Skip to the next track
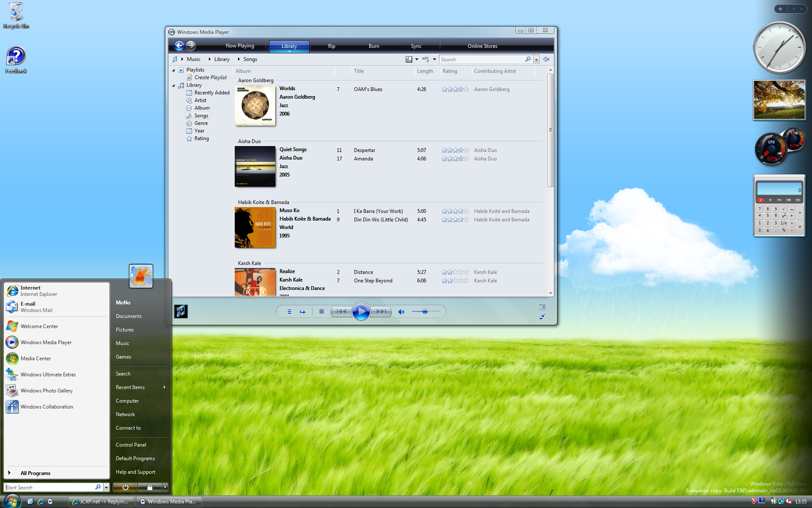 click(381, 312)
